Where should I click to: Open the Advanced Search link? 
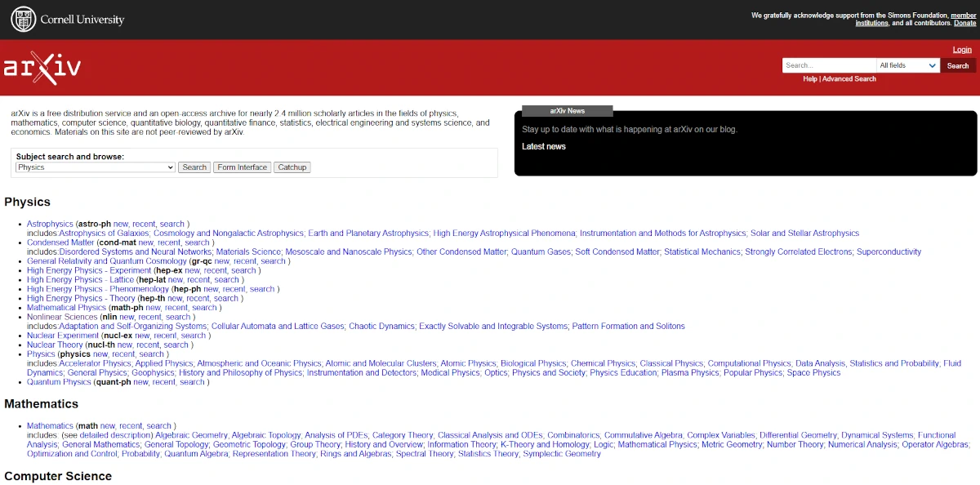pyautogui.click(x=849, y=79)
